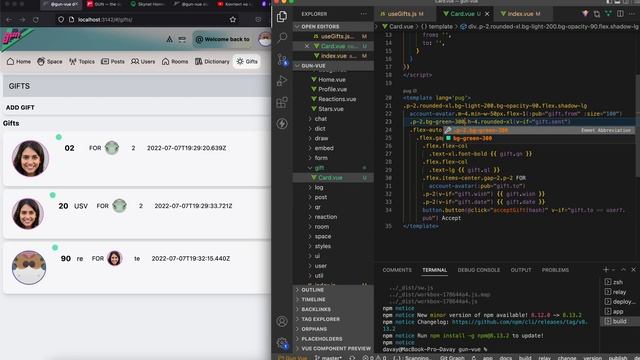Open the Explorer view in VS Code activity bar

282,17
